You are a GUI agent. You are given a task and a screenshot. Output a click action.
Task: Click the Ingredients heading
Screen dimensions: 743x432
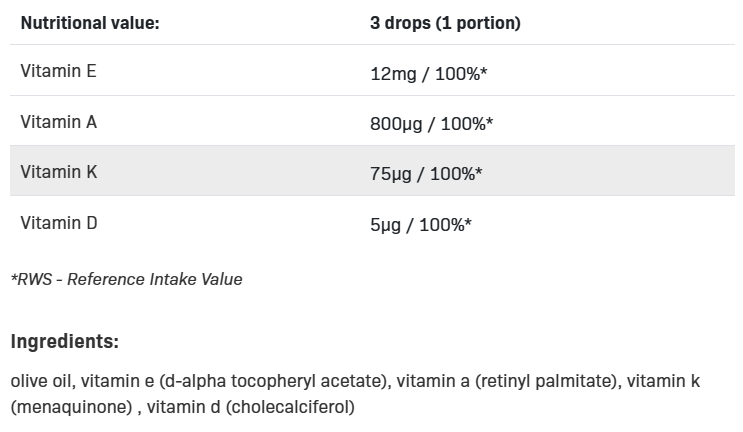(64, 341)
